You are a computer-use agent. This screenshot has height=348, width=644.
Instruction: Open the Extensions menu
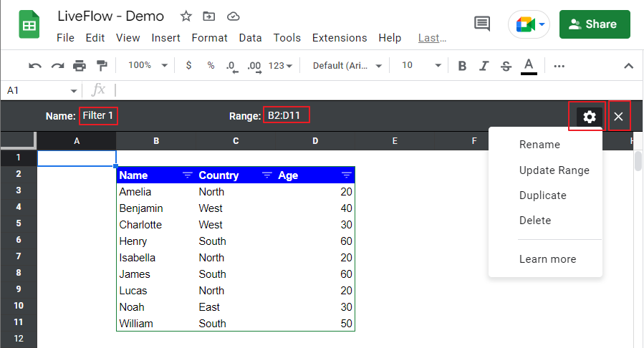(340, 38)
